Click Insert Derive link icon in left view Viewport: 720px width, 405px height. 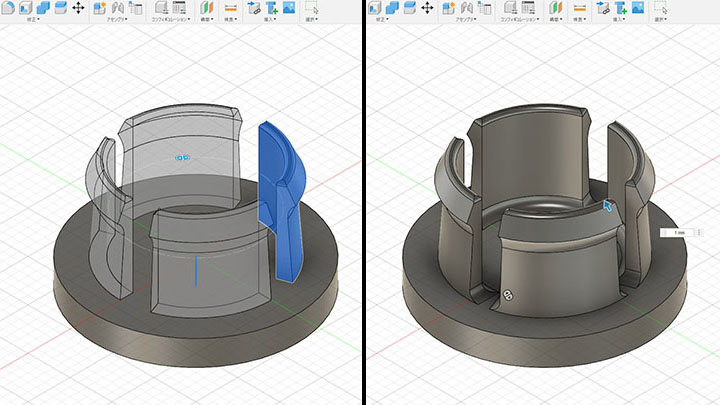point(254,7)
